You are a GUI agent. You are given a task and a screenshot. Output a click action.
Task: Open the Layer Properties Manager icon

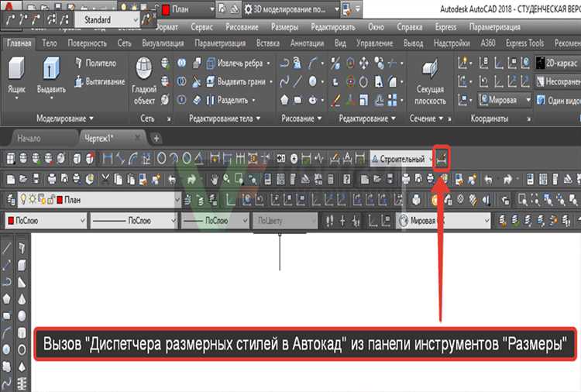click(10, 200)
